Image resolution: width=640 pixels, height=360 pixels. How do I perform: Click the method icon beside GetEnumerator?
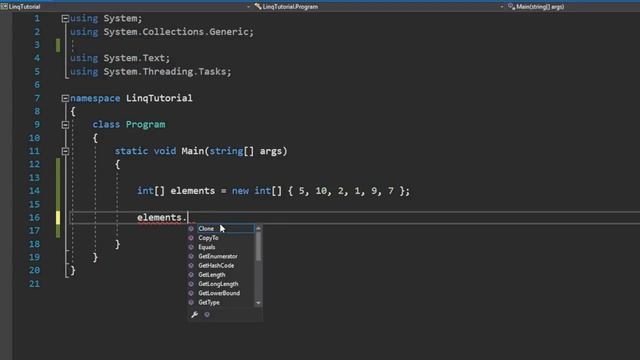click(191, 256)
